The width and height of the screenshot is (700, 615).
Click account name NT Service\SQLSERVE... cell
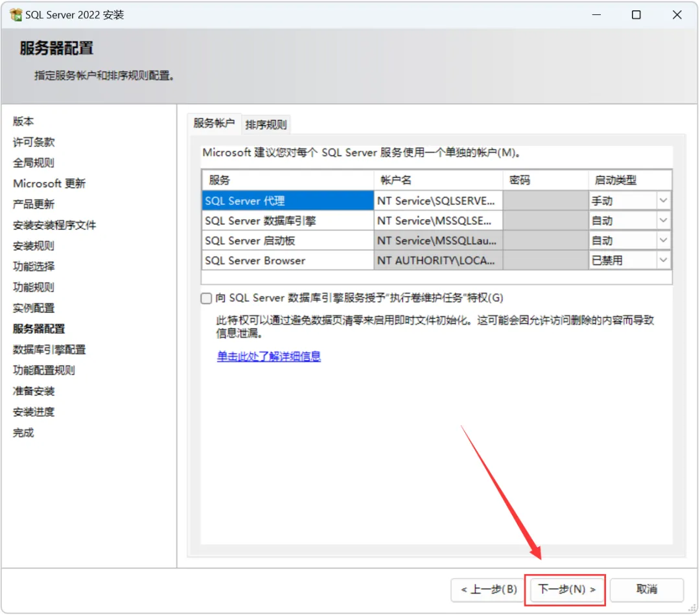438,201
